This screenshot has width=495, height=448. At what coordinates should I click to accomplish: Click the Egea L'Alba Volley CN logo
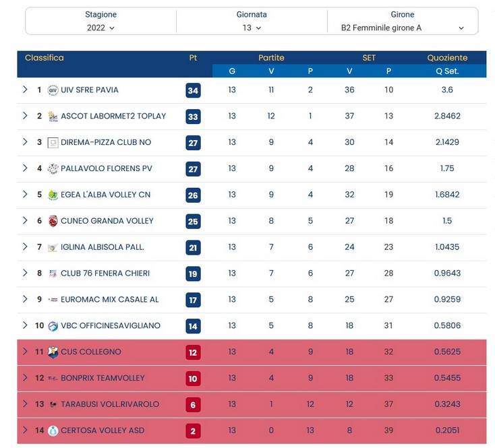(x=53, y=195)
